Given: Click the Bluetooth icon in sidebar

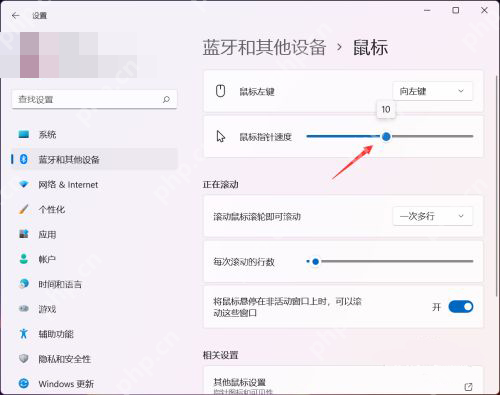Looking at the screenshot, I should pos(24,159).
